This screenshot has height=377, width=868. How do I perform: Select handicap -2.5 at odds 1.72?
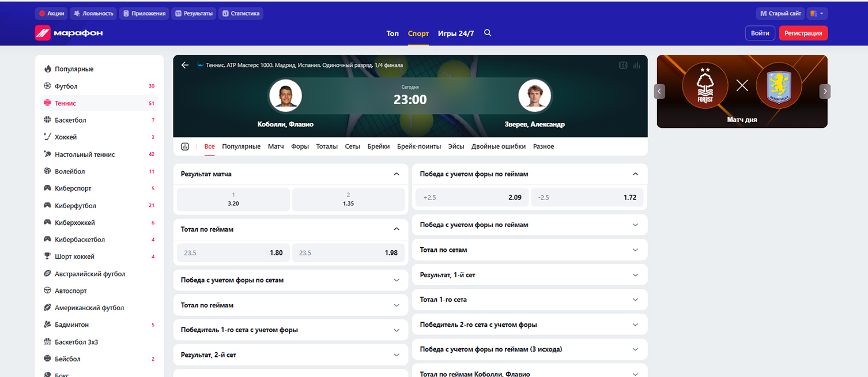587,197
